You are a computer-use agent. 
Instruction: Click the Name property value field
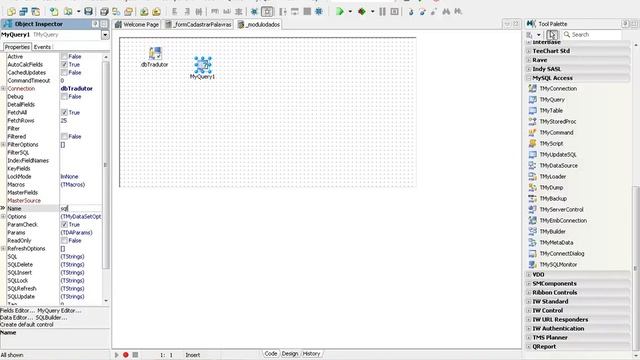(81, 209)
